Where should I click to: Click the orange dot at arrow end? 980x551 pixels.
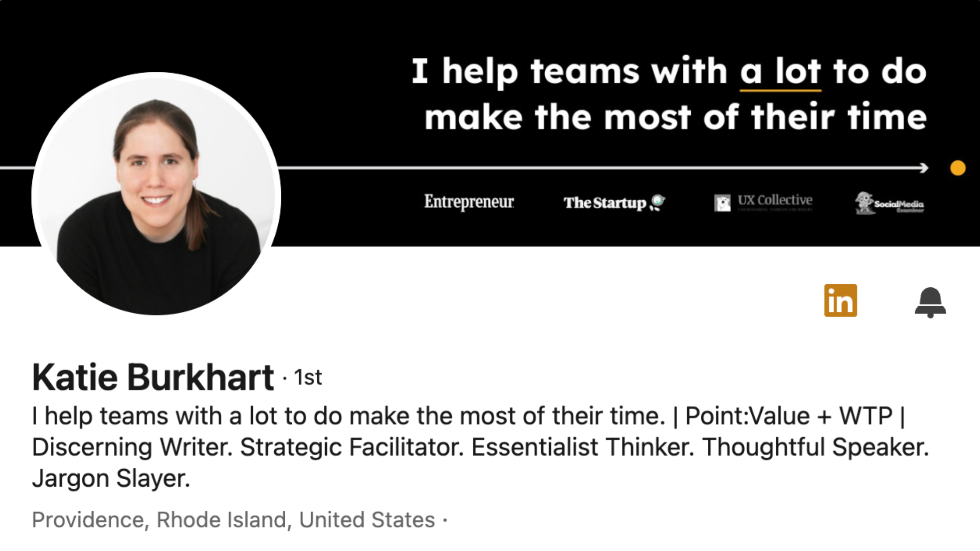[958, 168]
